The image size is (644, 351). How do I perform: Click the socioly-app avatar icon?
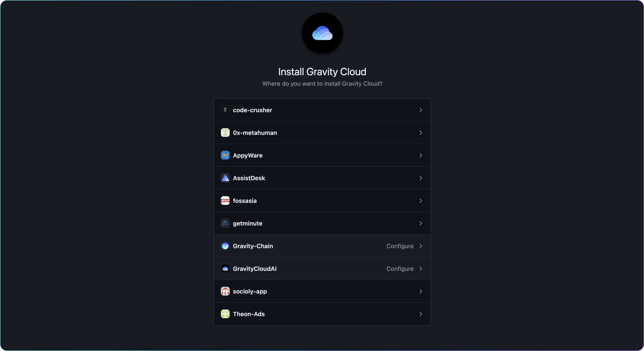pyautogui.click(x=225, y=291)
